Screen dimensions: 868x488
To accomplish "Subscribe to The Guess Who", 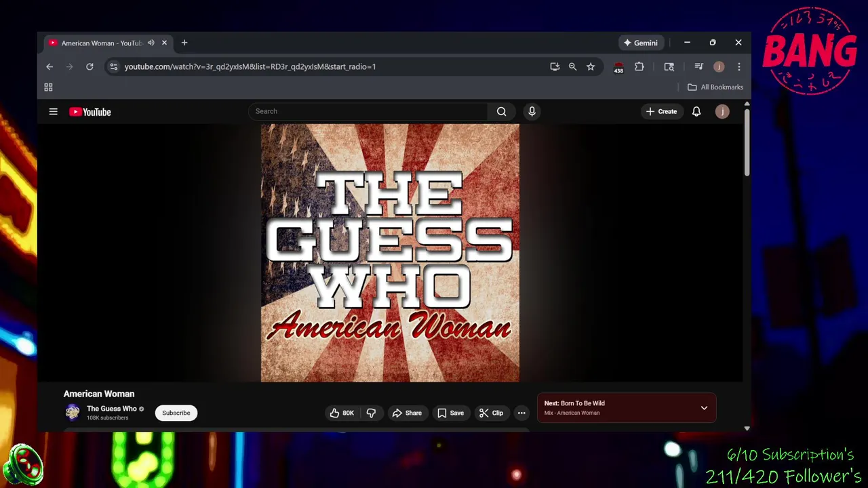I will coord(176,413).
